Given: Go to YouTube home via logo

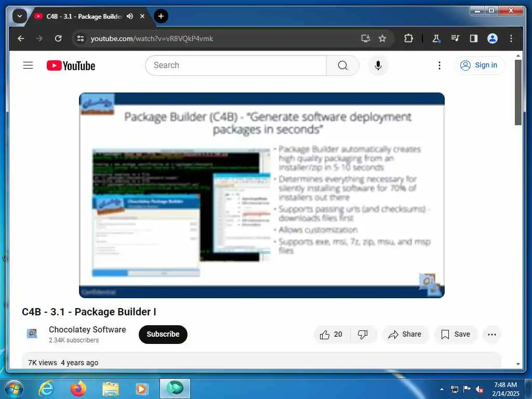Looking at the screenshot, I should tap(71, 65).
